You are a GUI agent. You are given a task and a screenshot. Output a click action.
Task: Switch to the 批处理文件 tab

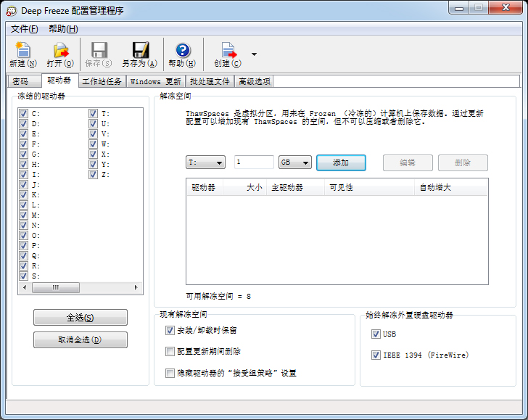point(210,81)
